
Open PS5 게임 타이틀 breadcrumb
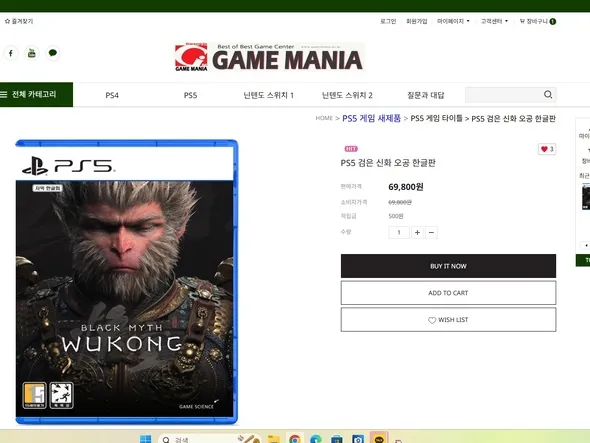(x=436, y=118)
